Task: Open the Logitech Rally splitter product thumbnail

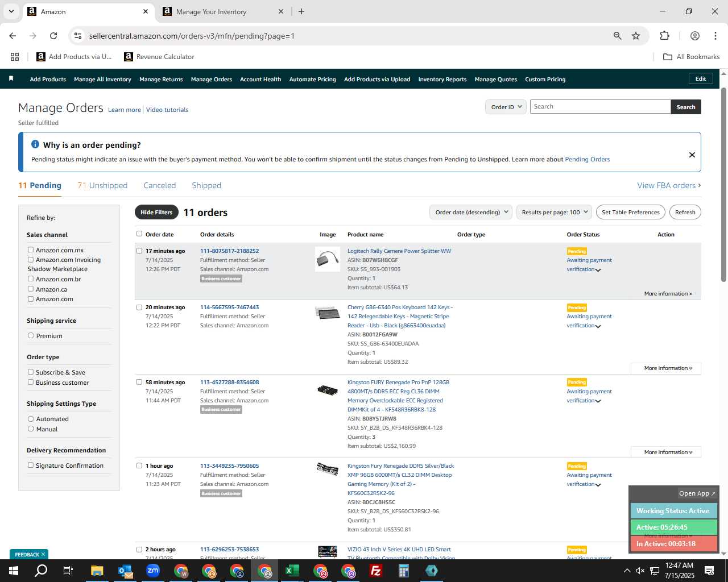Action: click(x=328, y=259)
